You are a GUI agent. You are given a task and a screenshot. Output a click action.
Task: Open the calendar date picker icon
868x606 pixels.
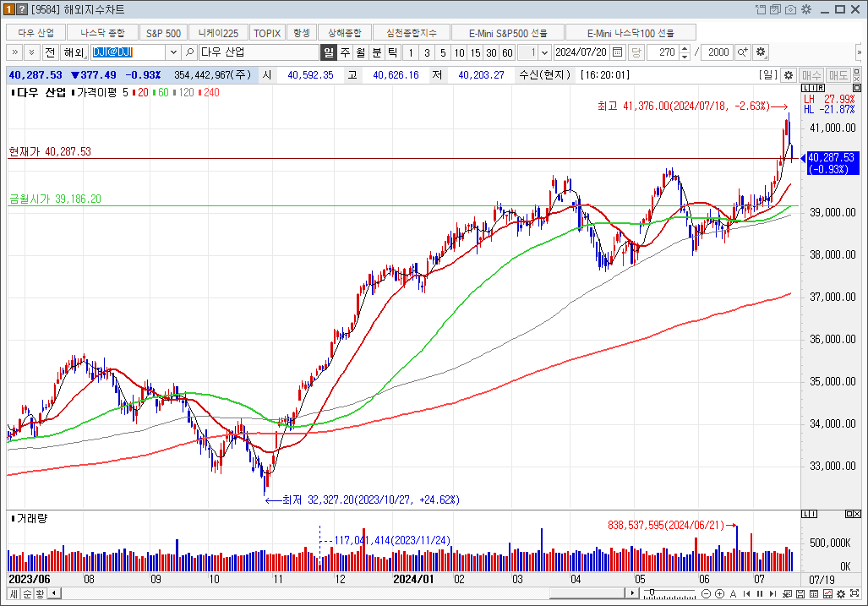click(618, 52)
